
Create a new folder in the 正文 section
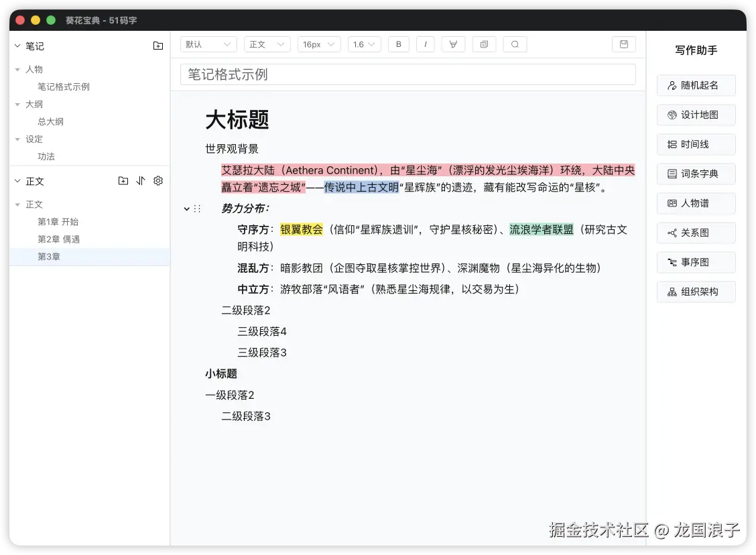[123, 180]
